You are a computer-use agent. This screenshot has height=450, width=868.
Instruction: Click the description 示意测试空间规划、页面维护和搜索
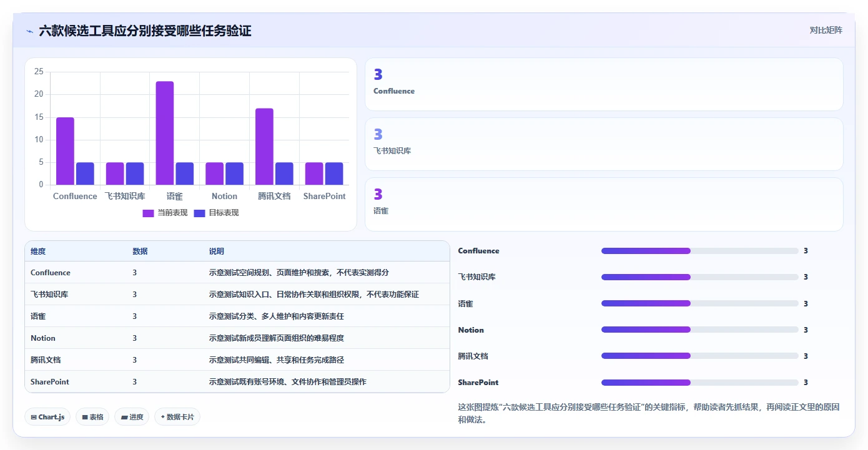(299, 273)
